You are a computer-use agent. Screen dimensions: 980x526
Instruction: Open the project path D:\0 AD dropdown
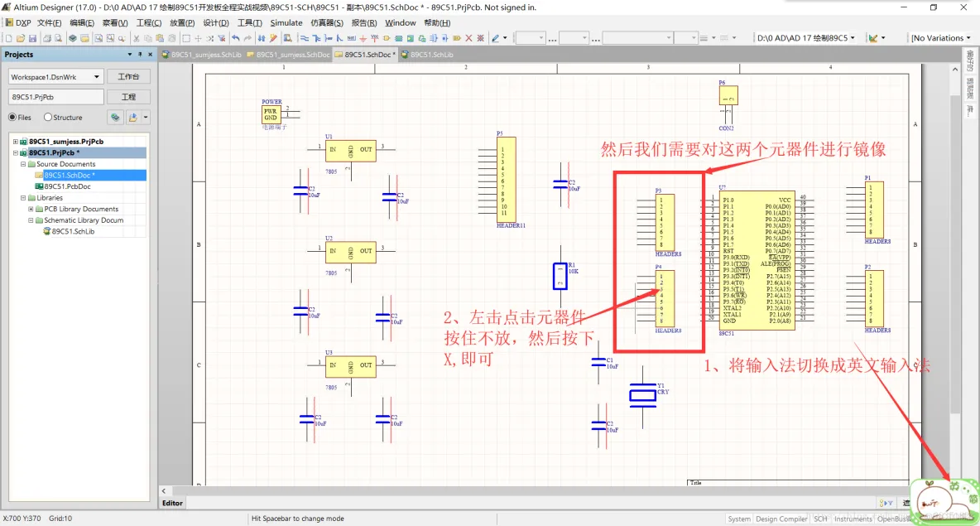pos(853,38)
